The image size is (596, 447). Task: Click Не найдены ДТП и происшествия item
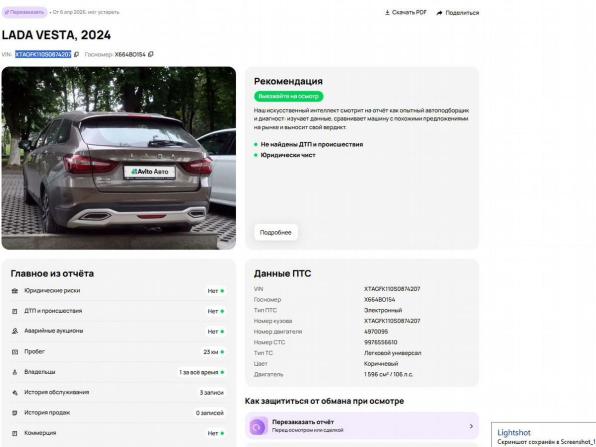[x=312, y=144]
